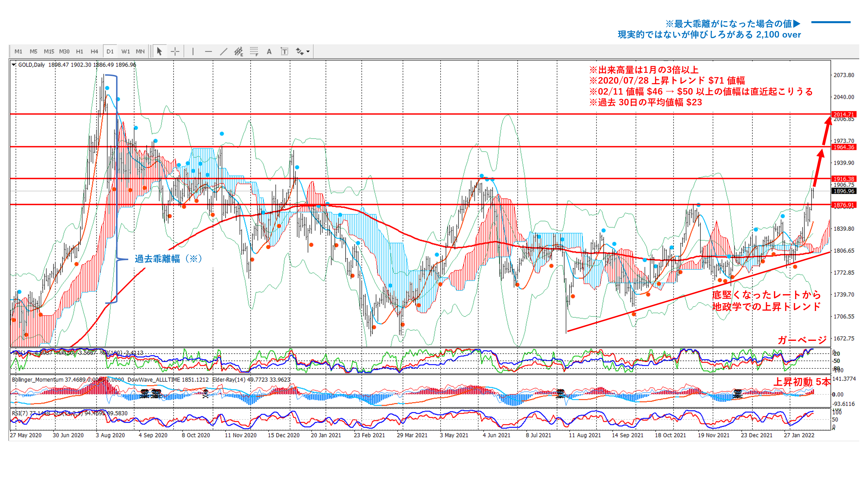Toggle the H4 timeframe button
Screen dimensions: 868x486
coord(94,51)
